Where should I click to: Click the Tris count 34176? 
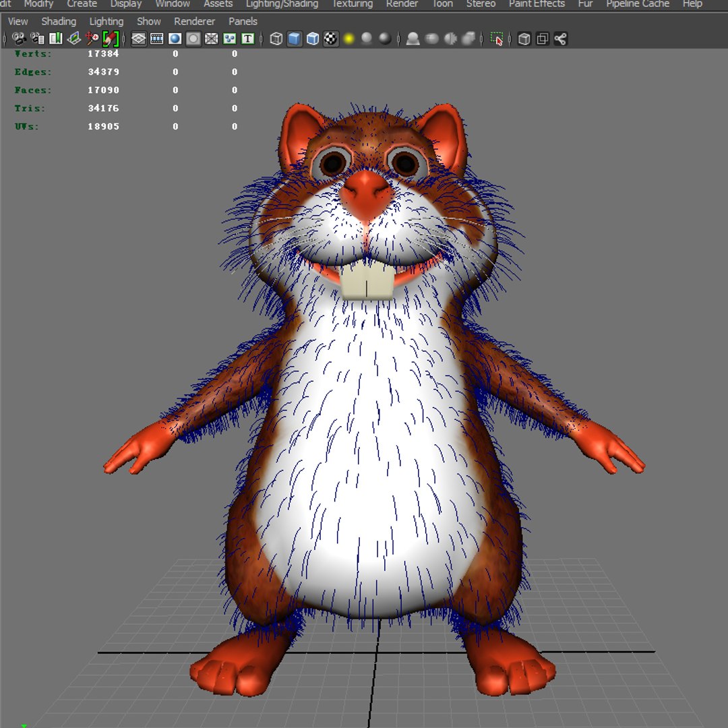click(104, 108)
